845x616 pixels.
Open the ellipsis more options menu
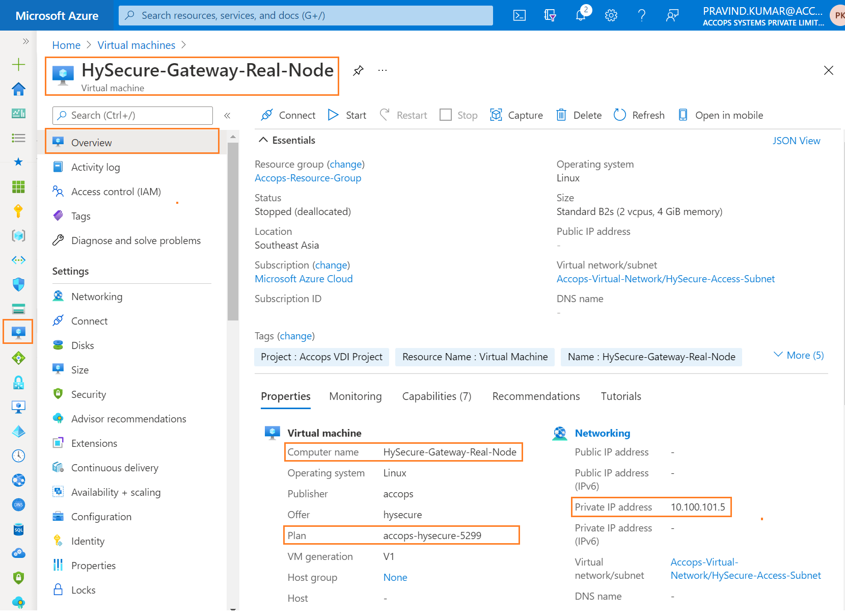(x=383, y=70)
